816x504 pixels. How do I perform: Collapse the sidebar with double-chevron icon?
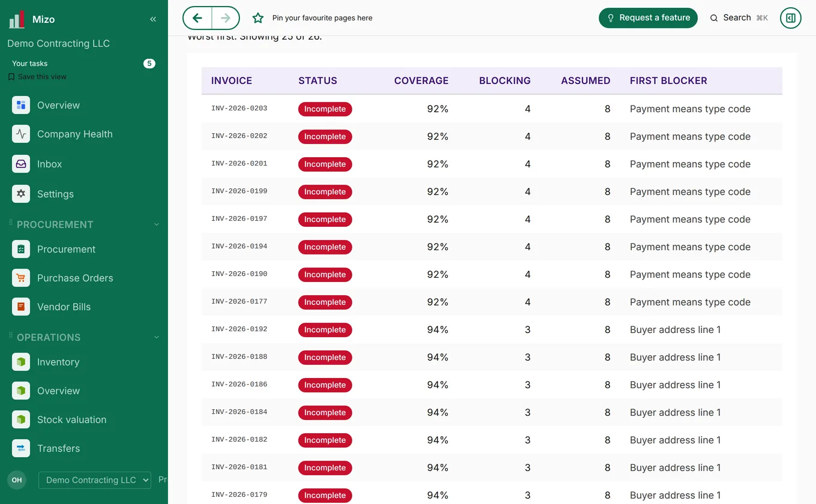[153, 19]
